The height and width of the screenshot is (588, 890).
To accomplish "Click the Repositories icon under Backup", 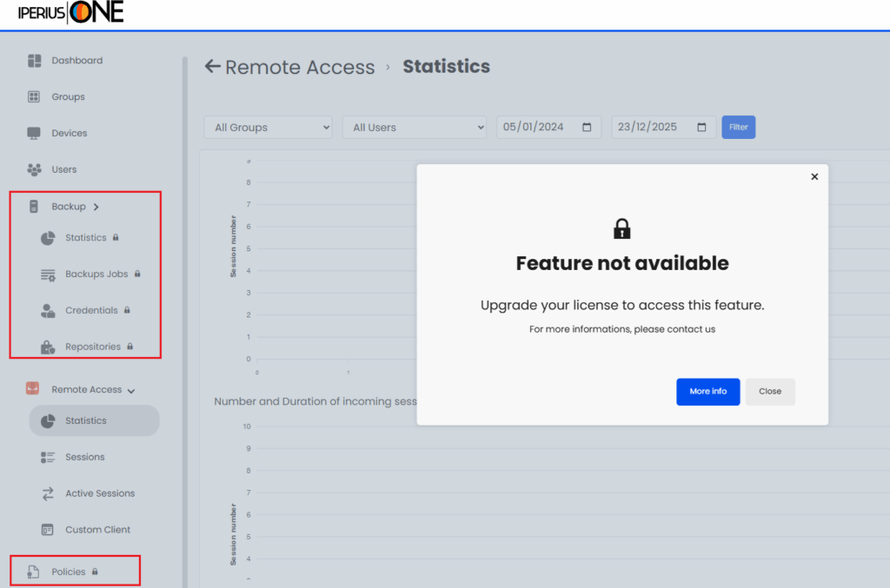I will tap(48, 347).
